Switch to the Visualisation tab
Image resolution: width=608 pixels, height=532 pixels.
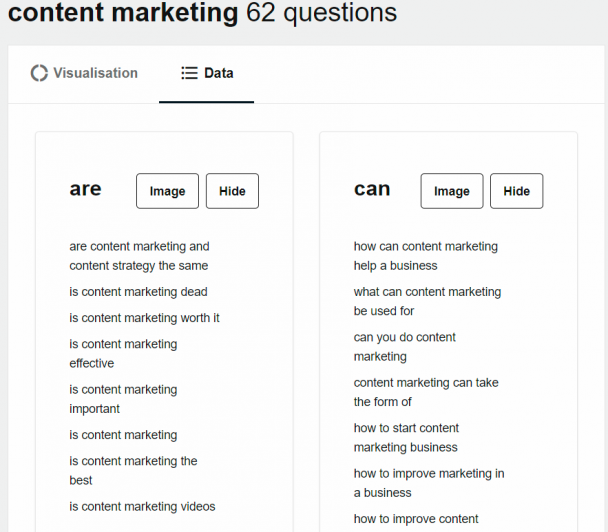[x=84, y=73]
